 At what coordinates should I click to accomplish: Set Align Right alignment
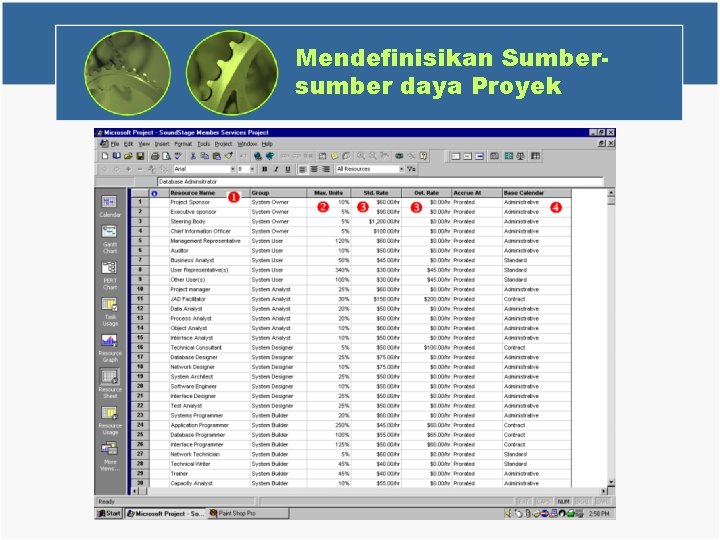click(x=326, y=169)
